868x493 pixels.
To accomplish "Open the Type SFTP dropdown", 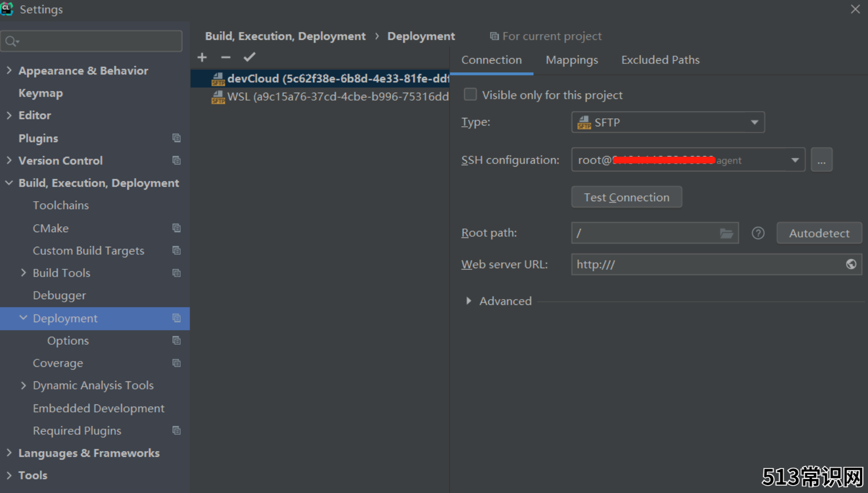I will (668, 122).
